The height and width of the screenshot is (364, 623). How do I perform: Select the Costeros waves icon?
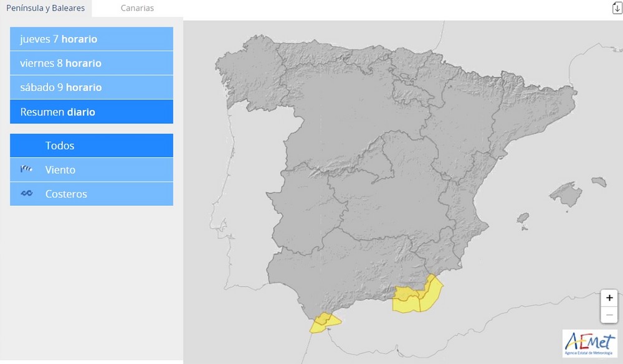pos(26,194)
